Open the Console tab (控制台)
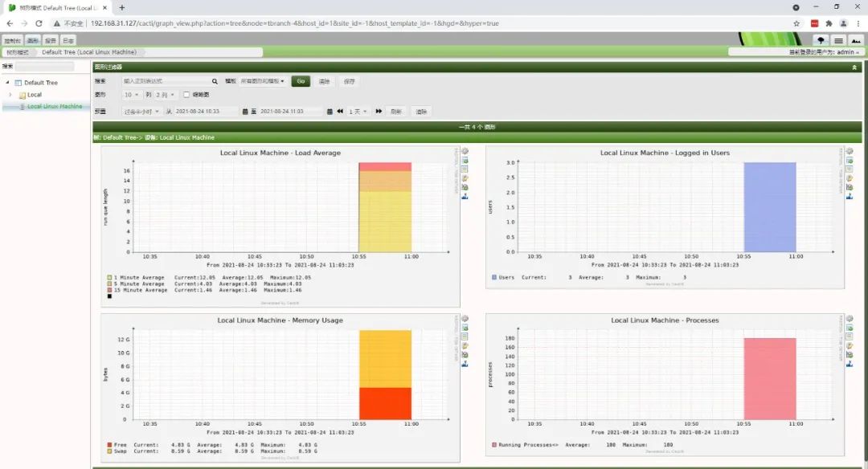Screen dimensions: 868x469 click(x=12, y=40)
